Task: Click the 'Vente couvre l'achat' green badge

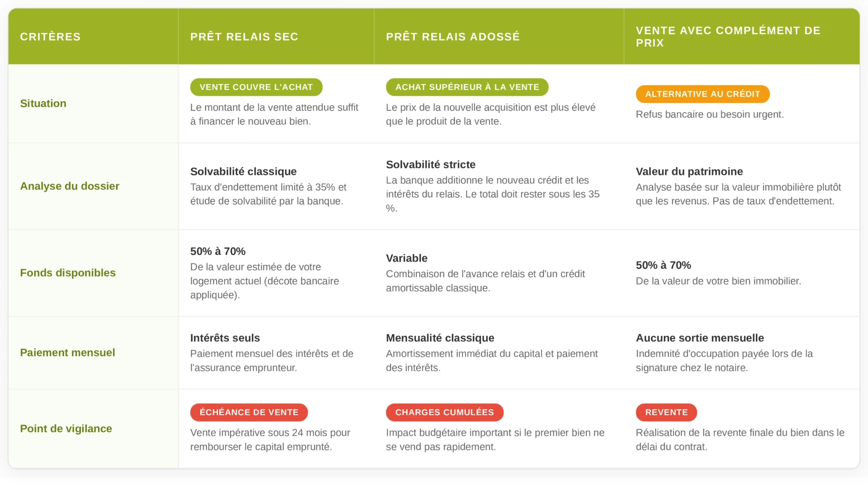Action: click(256, 87)
